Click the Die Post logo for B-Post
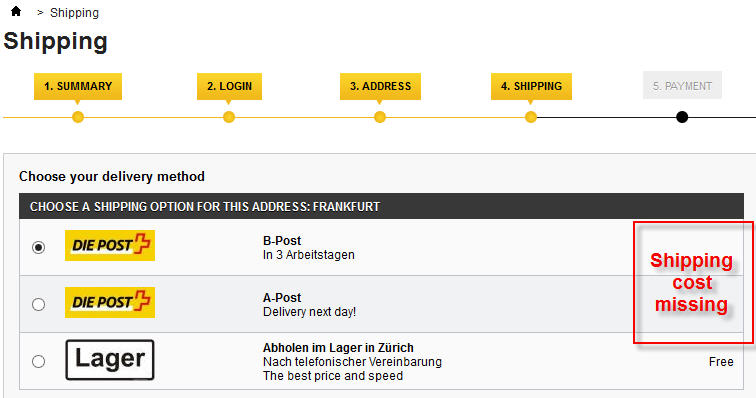The width and height of the screenshot is (756, 398). [110, 245]
